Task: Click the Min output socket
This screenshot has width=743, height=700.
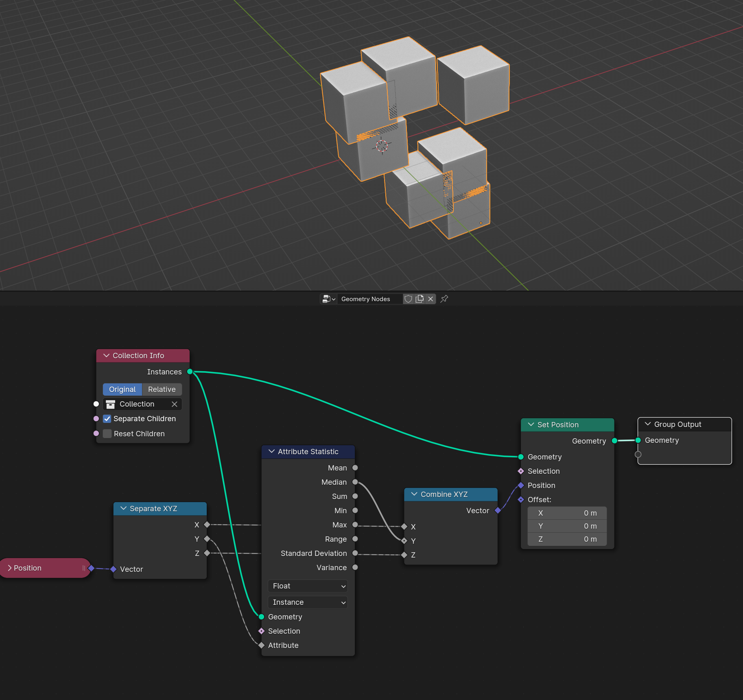Action: point(355,510)
